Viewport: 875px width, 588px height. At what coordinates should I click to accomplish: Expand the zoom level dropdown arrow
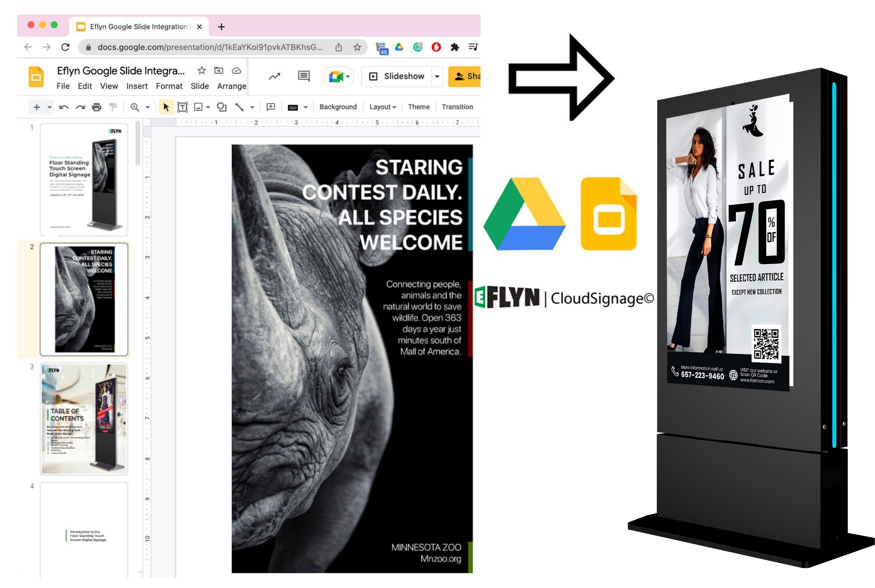[x=148, y=107]
